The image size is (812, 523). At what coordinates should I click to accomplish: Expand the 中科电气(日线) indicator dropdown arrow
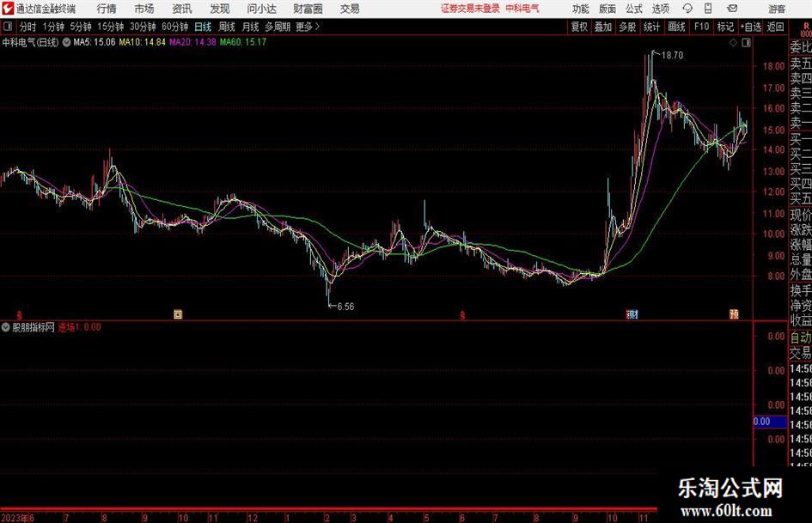[66, 42]
